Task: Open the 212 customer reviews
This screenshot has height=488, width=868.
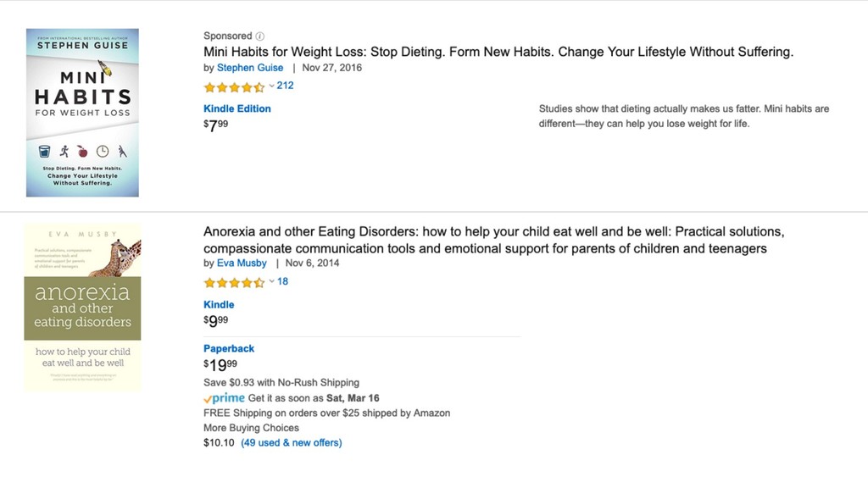Action: point(285,86)
